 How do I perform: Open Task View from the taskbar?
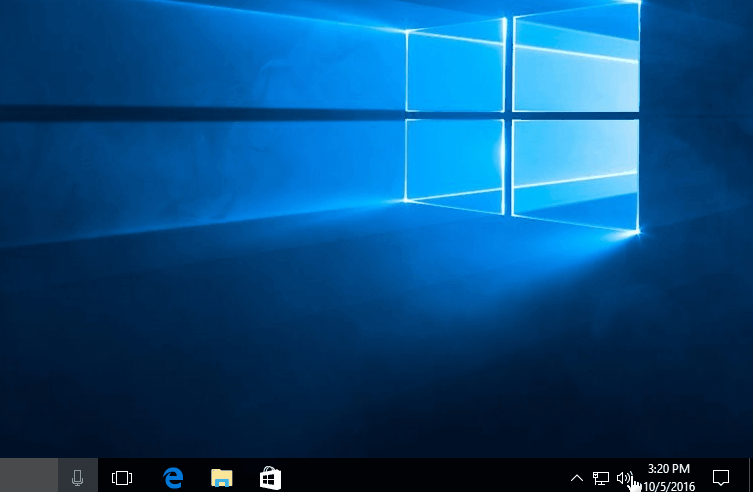[122, 477]
